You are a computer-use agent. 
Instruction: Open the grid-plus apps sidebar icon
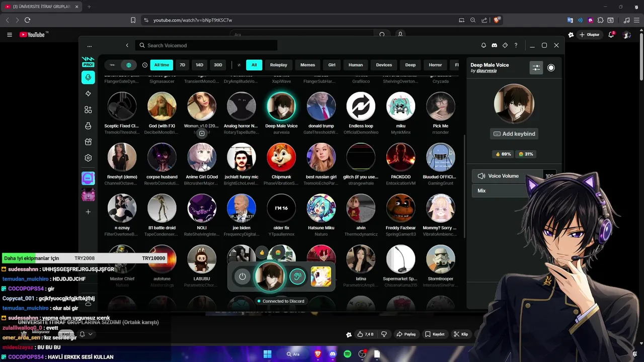pos(88,110)
